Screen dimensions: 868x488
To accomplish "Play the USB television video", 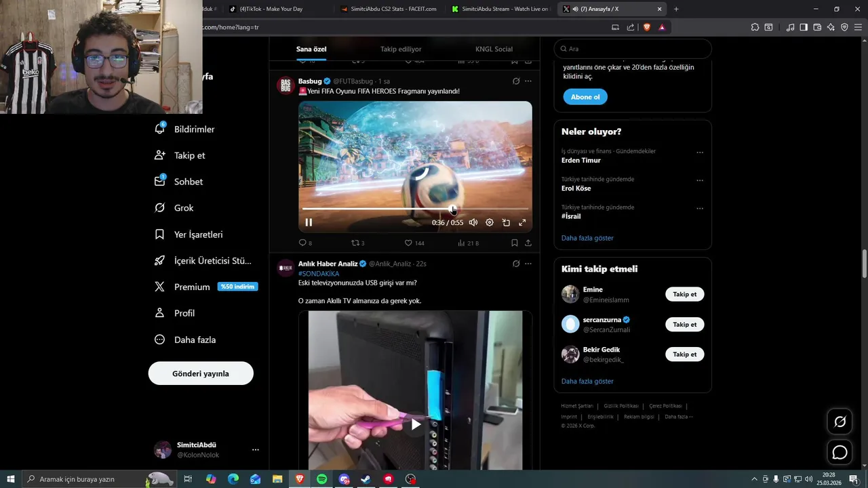I will (x=416, y=424).
